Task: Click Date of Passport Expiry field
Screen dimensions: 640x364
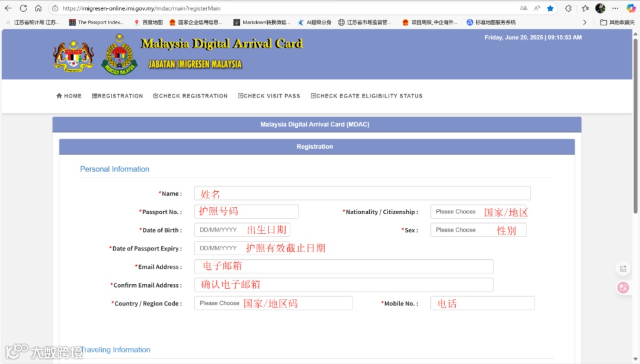Action: click(242, 248)
